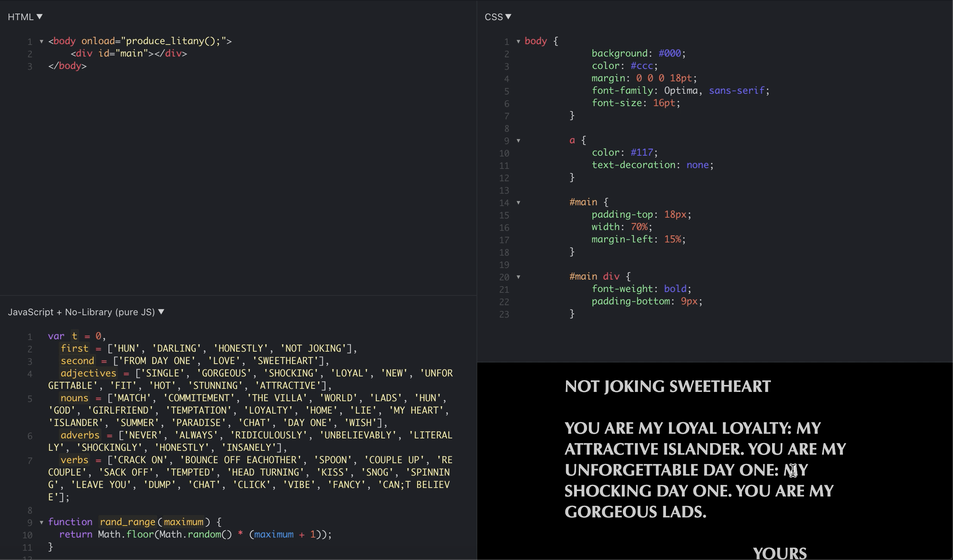953x560 pixels.
Task: Click the 'COMMITEMENT' string in nouns array
Action: point(199,398)
